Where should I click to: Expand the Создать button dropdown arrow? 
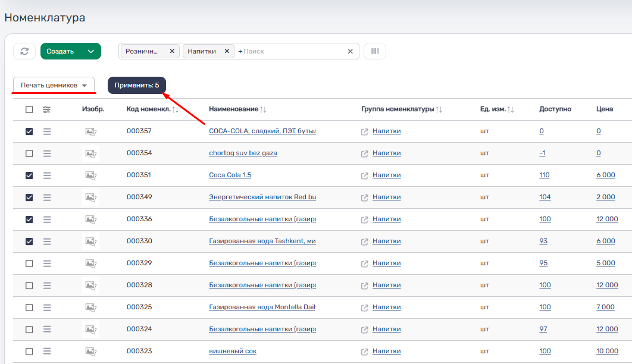(x=91, y=51)
